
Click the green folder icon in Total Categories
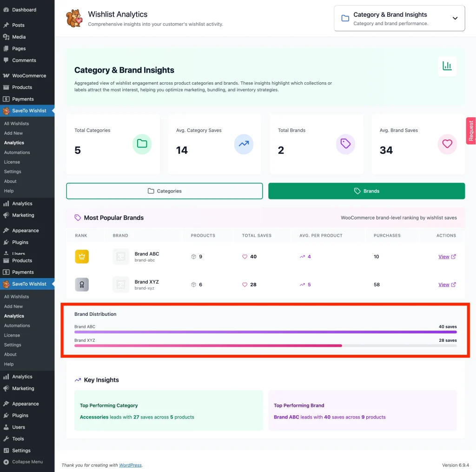pyautogui.click(x=142, y=144)
